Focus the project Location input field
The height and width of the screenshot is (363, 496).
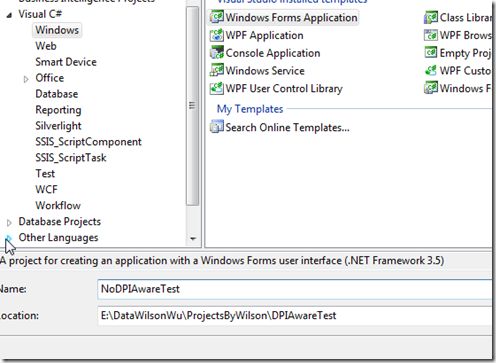click(x=295, y=315)
